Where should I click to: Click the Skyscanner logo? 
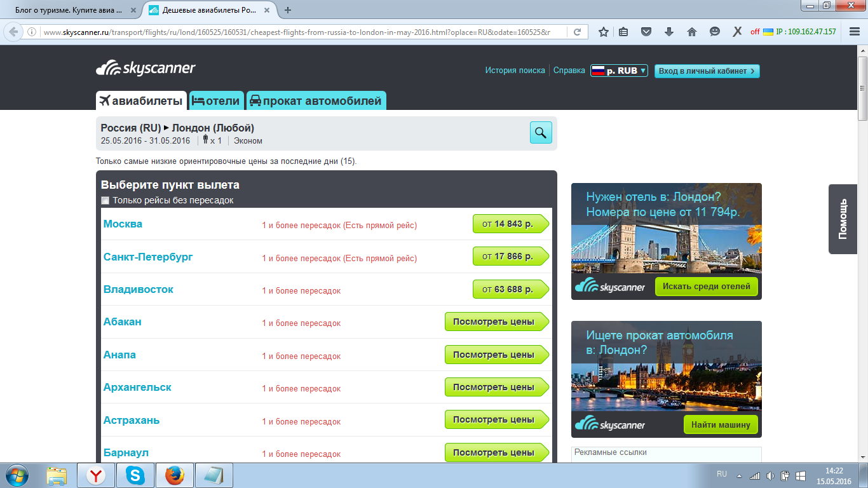click(x=146, y=69)
